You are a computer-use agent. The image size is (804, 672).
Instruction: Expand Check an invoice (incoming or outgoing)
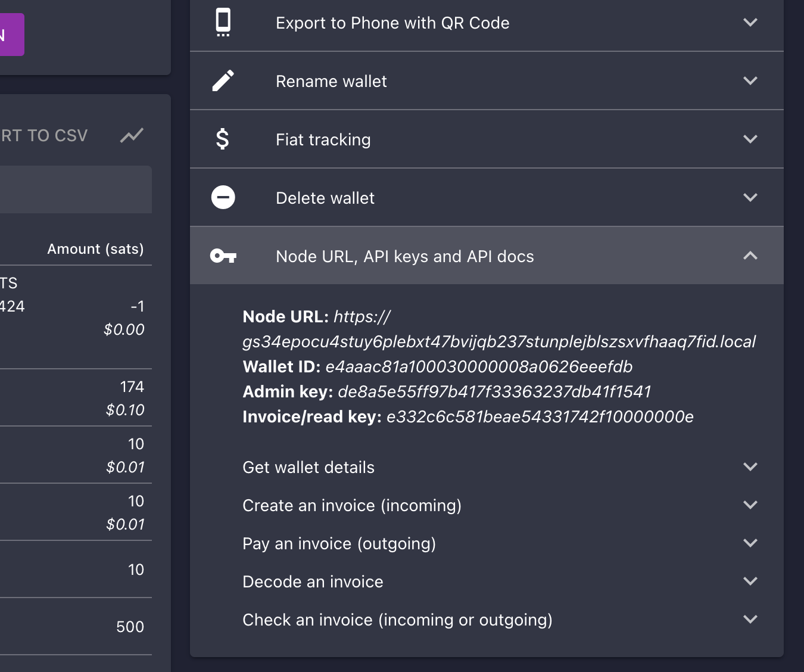[x=750, y=620]
